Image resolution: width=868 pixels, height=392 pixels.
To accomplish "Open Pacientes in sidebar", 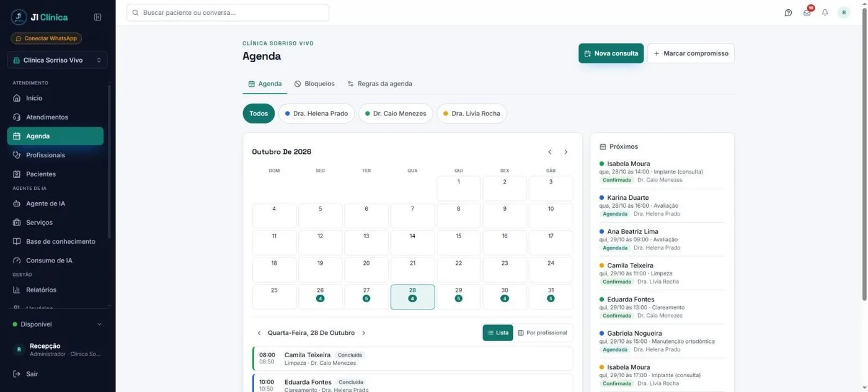I will [55, 174].
